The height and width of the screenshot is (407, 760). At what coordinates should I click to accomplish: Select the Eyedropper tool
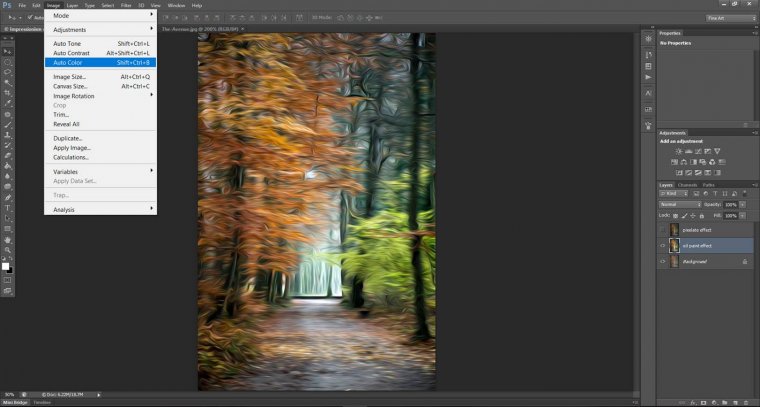pyautogui.click(x=7, y=103)
